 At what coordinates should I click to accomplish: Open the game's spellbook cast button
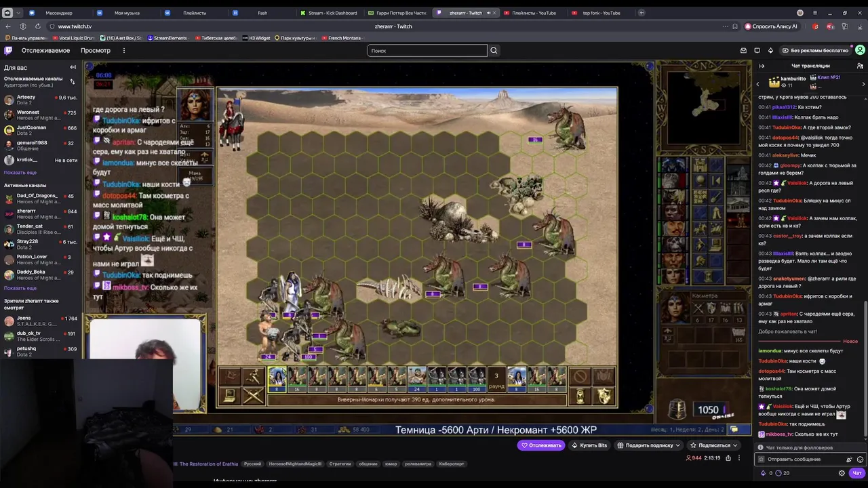pyautogui.click(x=604, y=376)
